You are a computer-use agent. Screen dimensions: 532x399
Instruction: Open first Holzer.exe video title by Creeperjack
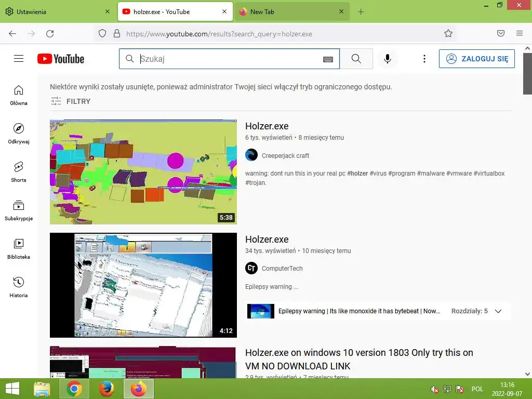(267, 126)
